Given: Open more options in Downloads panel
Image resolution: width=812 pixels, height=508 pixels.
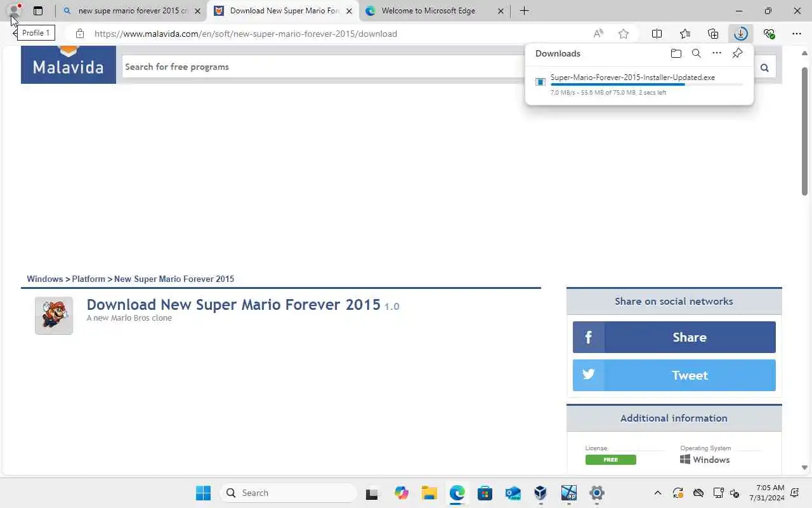Looking at the screenshot, I should pyautogui.click(x=717, y=53).
